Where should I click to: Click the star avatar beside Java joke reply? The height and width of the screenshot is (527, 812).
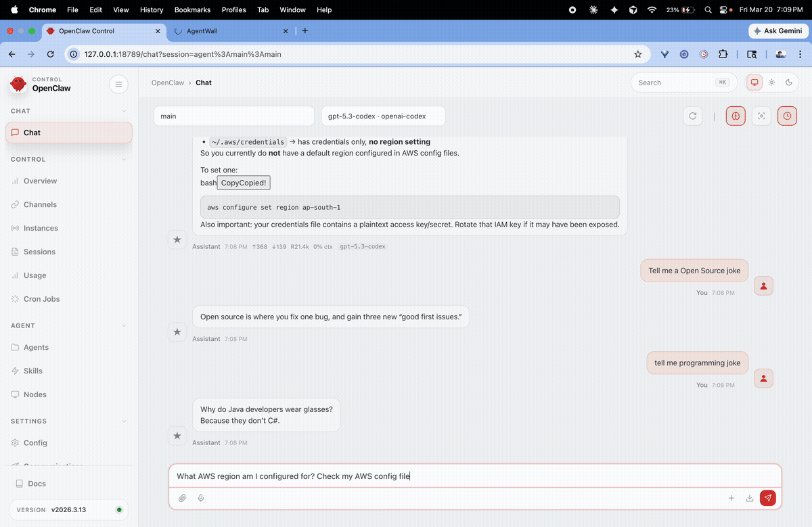177,436
